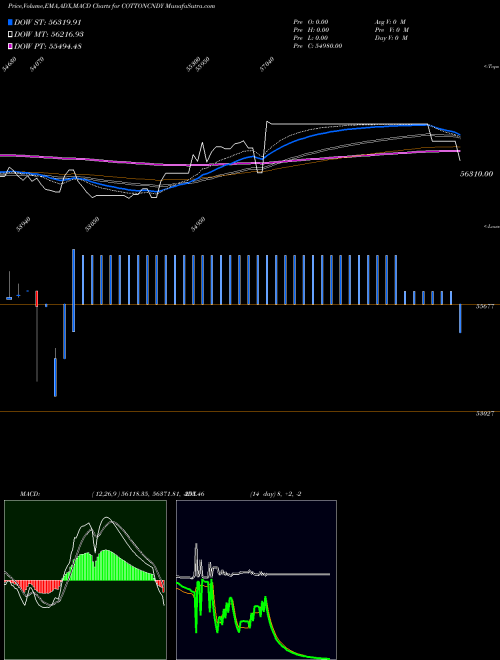The image size is (500, 660).
Task: Click the red candlestick in volume chart
Action: 37,298
